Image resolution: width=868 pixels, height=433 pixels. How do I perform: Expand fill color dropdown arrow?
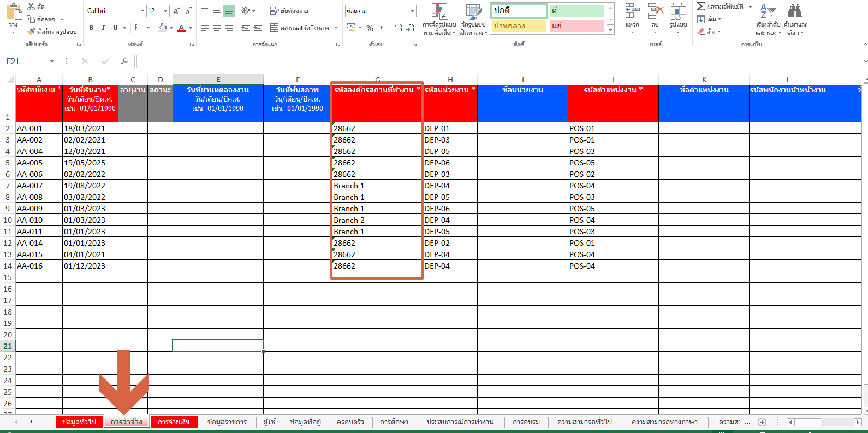[x=171, y=28]
